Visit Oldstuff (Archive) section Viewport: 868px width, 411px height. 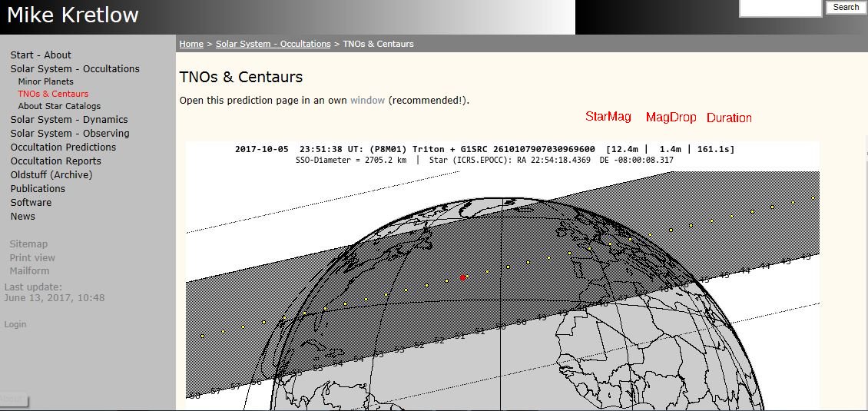[x=51, y=175]
